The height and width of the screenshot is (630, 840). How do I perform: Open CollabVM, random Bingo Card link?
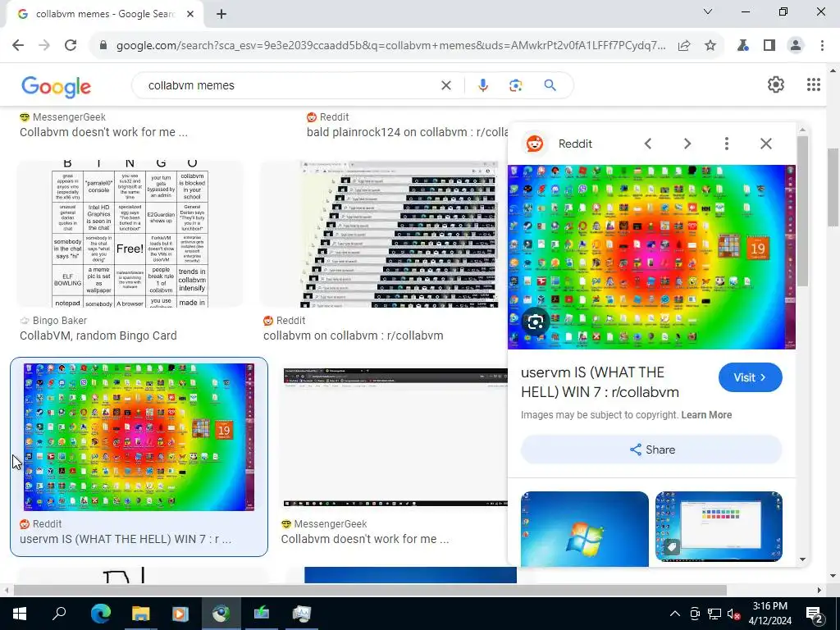click(98, 336)
